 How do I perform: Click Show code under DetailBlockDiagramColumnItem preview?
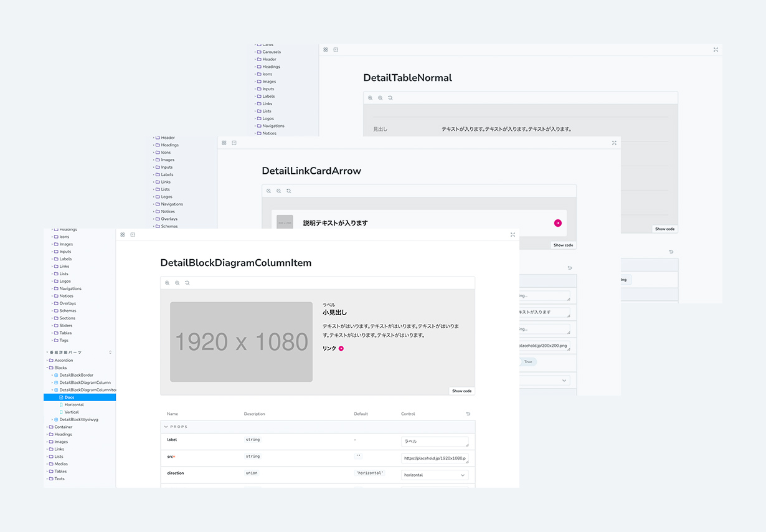coord(461,391)
